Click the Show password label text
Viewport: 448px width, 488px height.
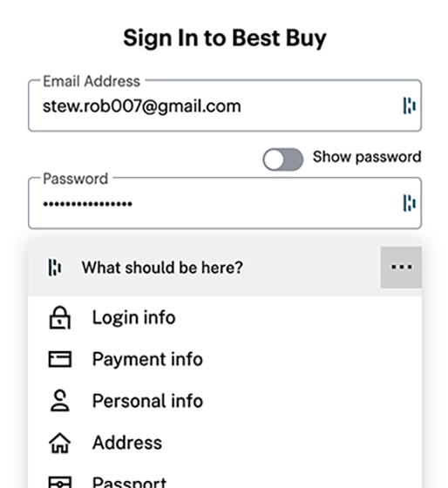[x=367, y=157]
